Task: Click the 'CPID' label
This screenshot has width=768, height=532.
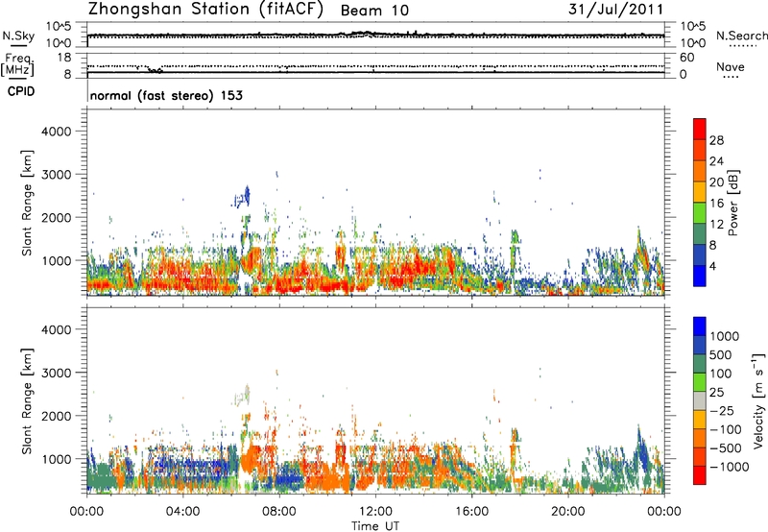Action: 21,91
